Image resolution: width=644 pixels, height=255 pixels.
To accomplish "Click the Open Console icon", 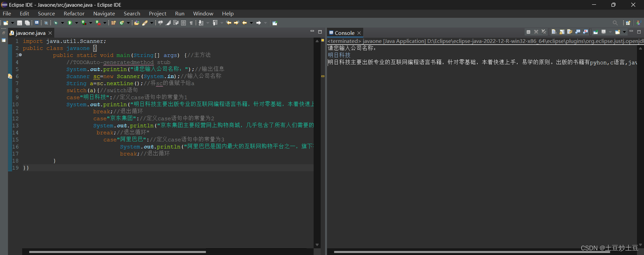I will coord(617,32).
